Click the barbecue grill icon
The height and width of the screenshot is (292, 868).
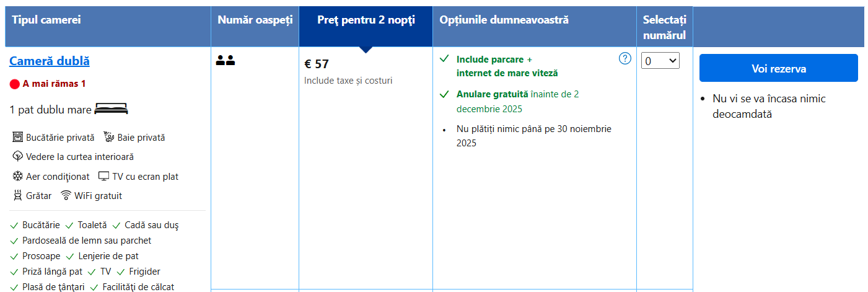point(17,196)
